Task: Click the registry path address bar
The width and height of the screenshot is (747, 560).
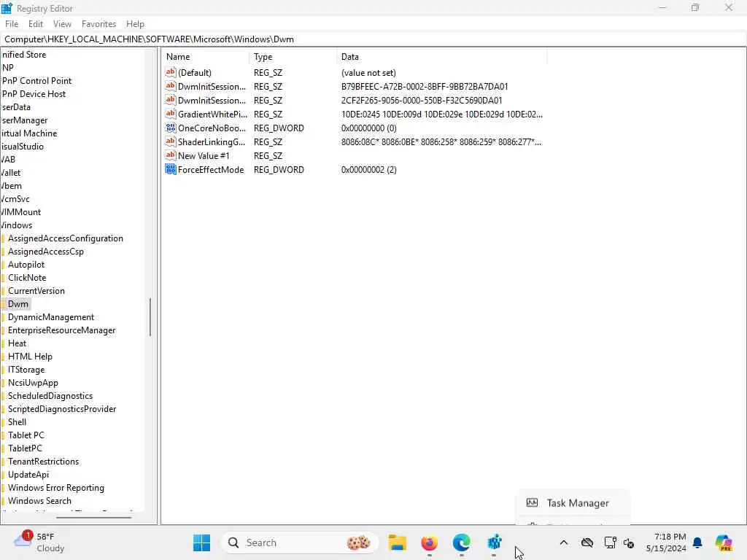Action: pyautogui.click(x=373, y=39)
